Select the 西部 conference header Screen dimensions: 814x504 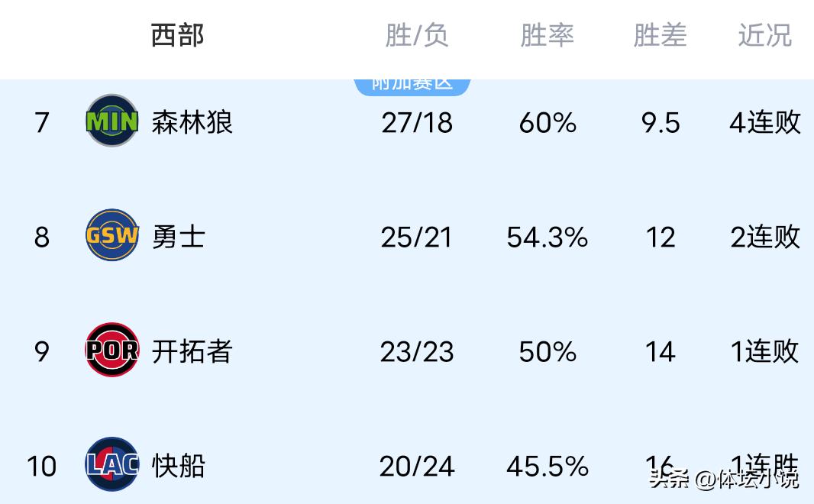[177, 35]
